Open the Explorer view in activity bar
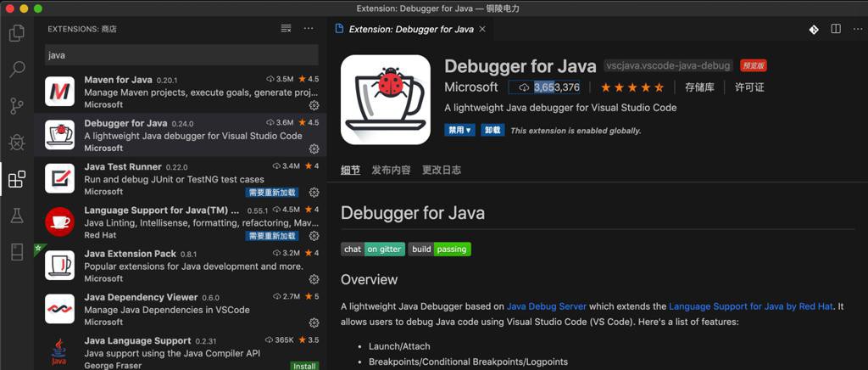 click(17, 33)
